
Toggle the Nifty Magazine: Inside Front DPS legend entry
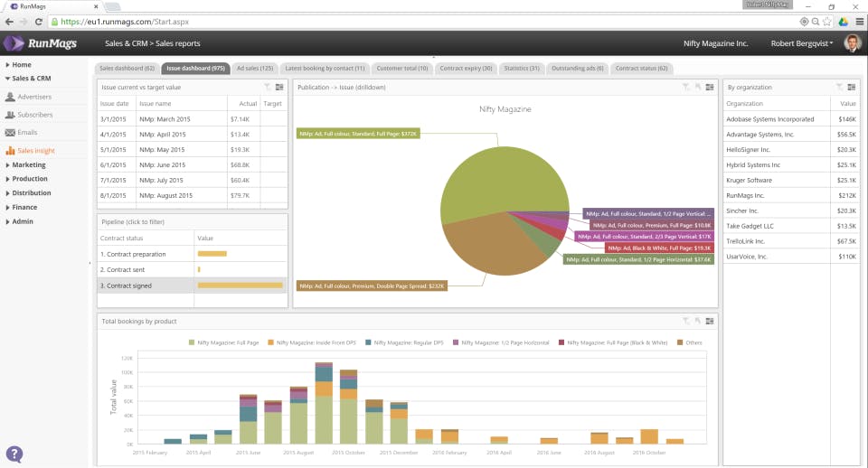point(312,342)
